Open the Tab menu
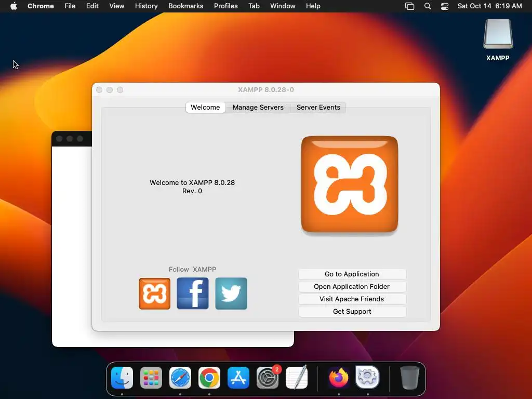The image size is (532, 399). click(x=254, y=6)
